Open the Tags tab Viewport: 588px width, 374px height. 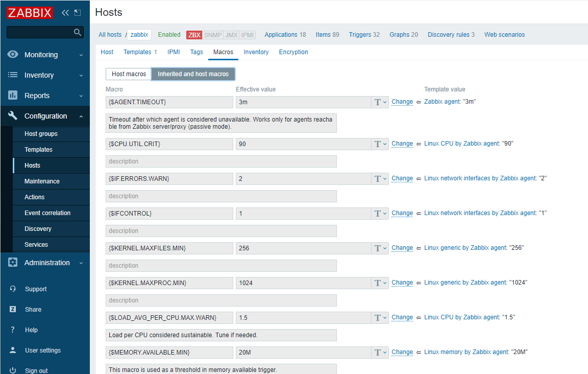point(197,52)
